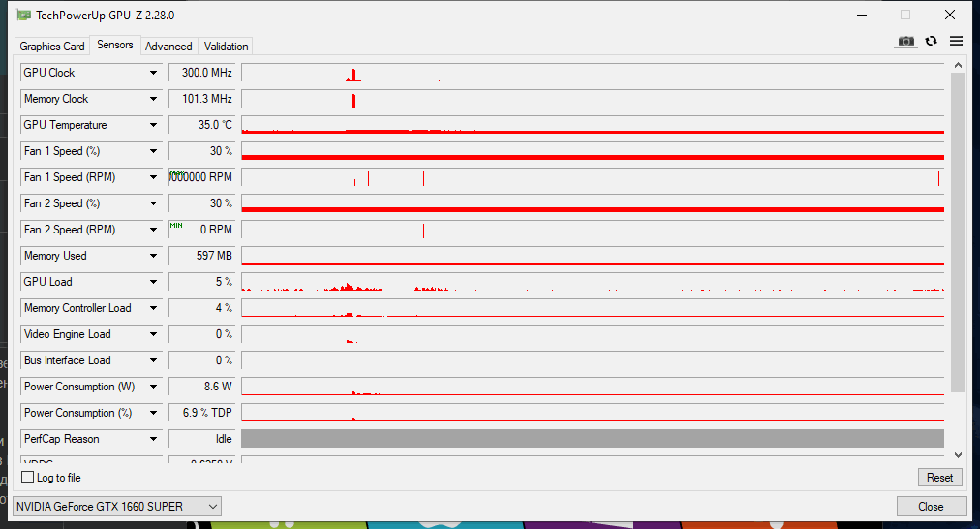
Task: Click the Fan 1 Speed (RPM) graph
Action: (x=593, y=177)
